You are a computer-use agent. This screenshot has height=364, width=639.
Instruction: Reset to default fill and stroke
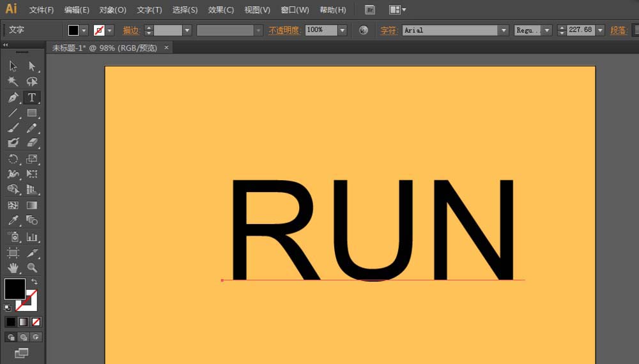tap(8, 307)
